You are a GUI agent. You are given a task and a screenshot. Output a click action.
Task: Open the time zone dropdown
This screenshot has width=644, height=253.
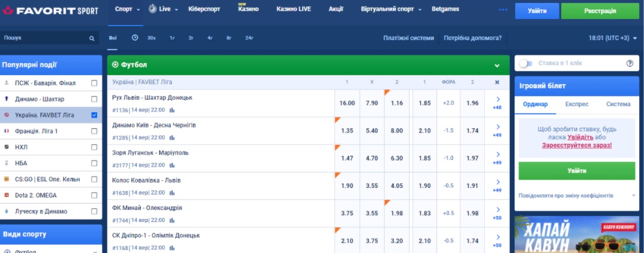tap(612, 38)
